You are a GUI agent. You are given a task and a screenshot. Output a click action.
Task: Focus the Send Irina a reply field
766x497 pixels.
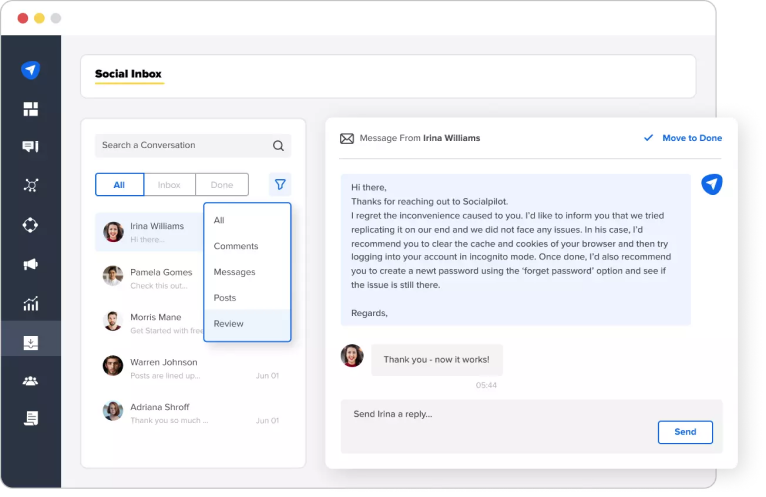tap(531, 426)
